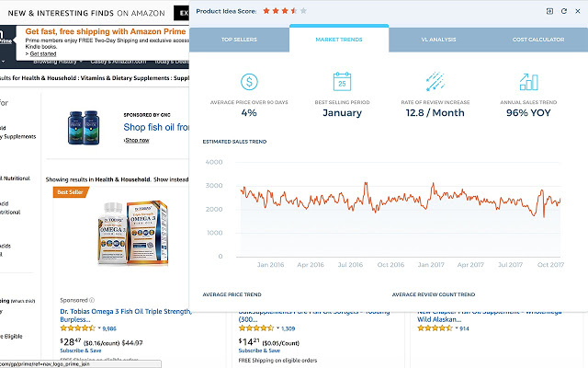
Task: Click the GNC fish oil bottles thumbnail
Action: pyautogui.click(x=84, y=128)
